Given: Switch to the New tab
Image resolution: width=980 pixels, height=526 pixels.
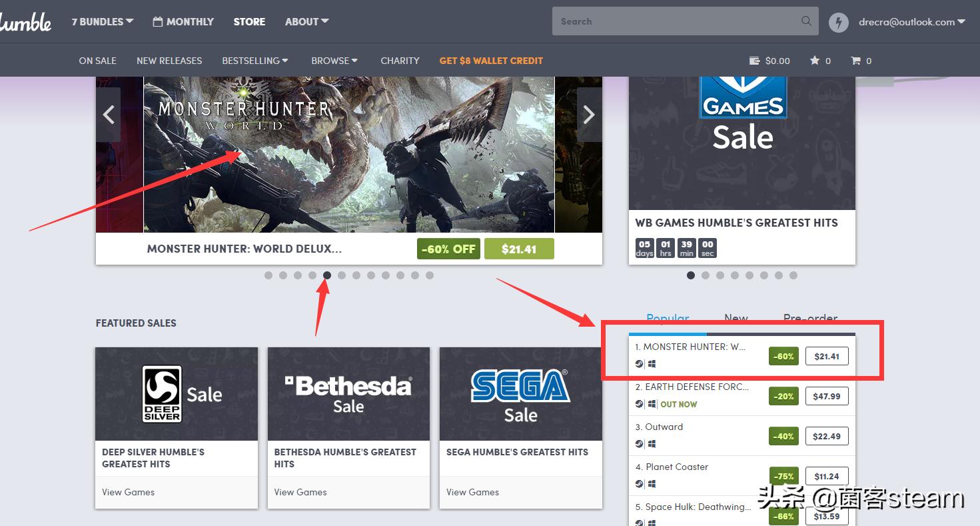Looking at the screenshot, I should click(736, 319).
